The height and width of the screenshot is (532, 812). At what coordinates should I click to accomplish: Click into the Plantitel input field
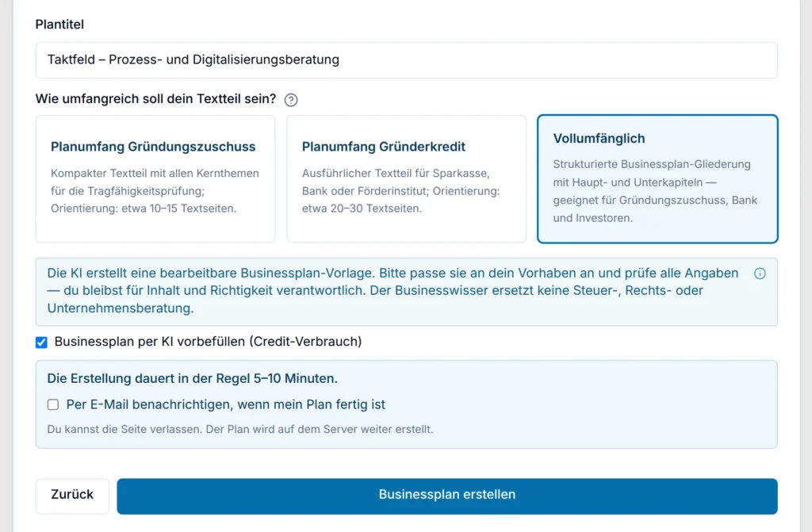[x=407, y=60]
